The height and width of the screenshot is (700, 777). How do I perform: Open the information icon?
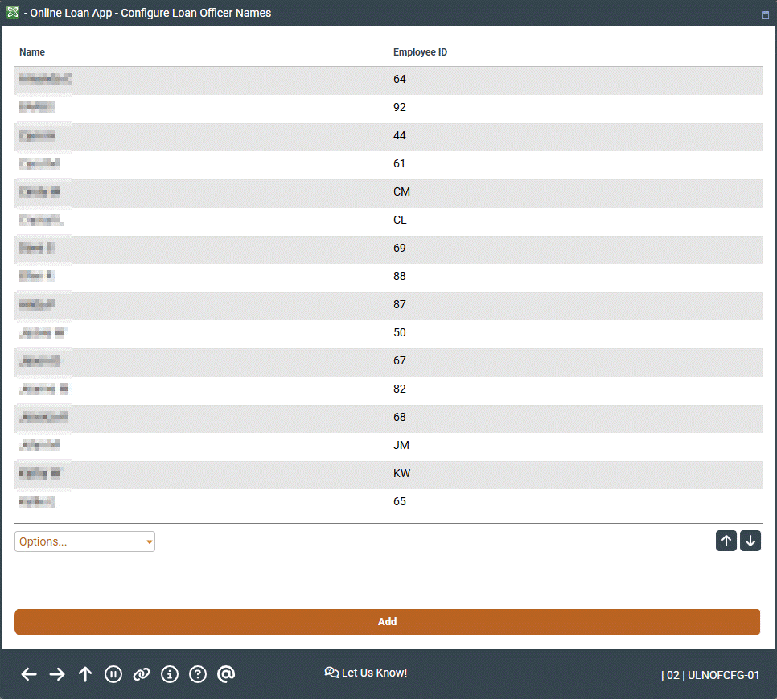170,674
